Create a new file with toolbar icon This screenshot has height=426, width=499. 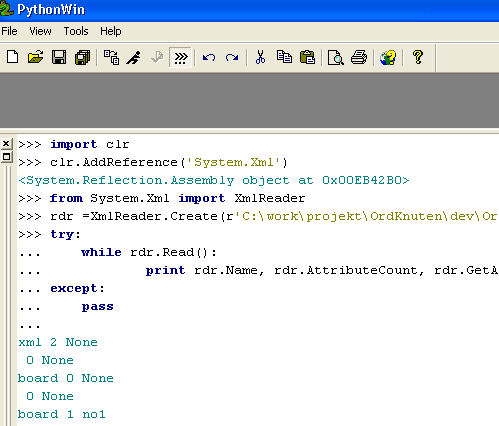(13, 57)
